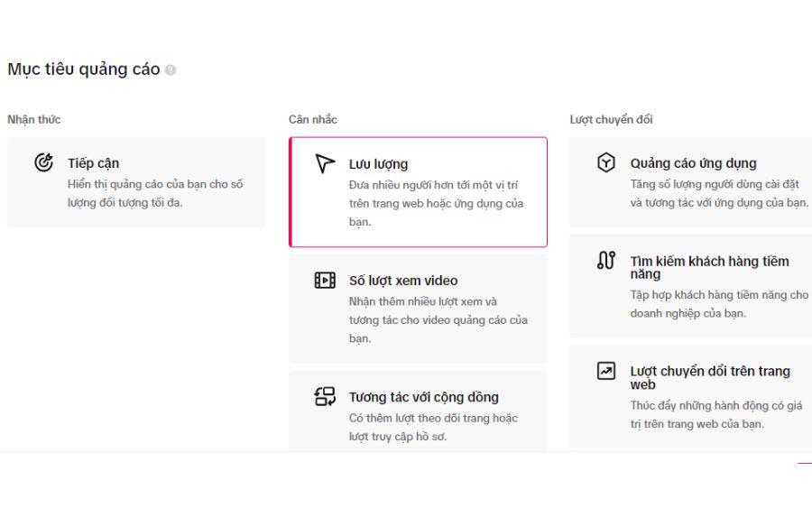Screen dimensions: 812x508
Task: Click the Lưu lượng description text
Action: tap(436, 203)
